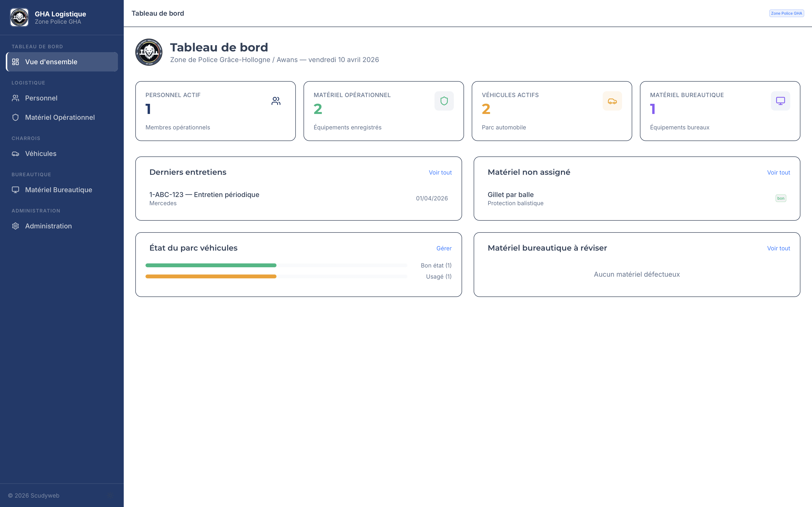Screen dimensions: 812x507
Task: Click the shield icon on Matériel Opérationnel card
Action: [x=444, y=101]
